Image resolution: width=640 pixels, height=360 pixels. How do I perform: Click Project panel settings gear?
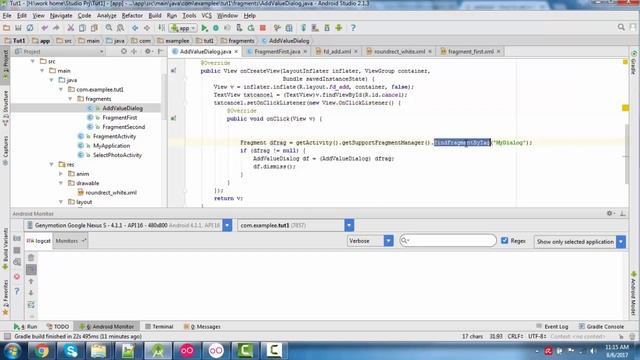tap(148, 51)
